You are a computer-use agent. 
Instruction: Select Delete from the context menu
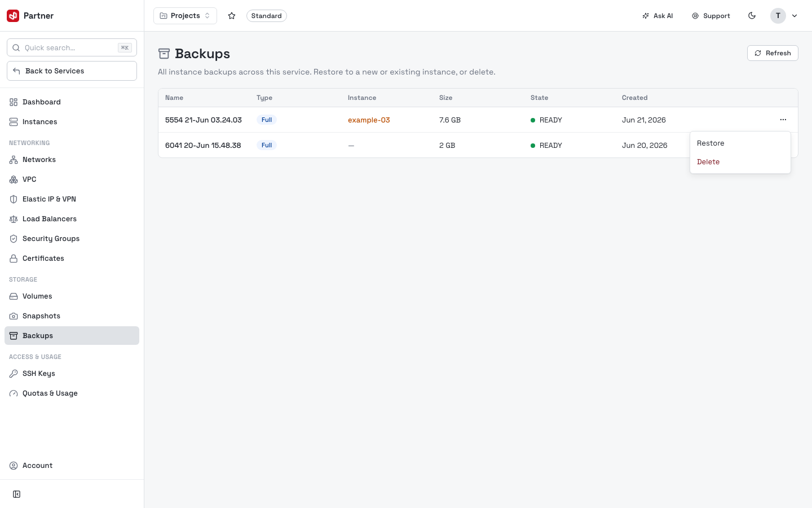click(x=740, y=162)
